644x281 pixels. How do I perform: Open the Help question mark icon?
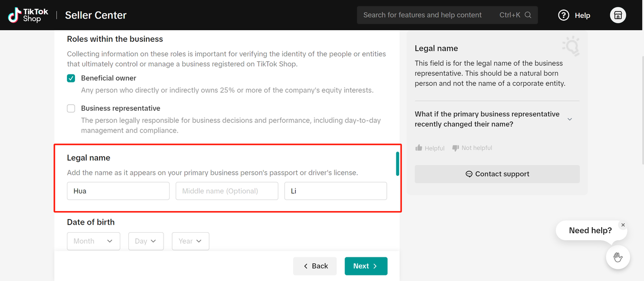click(563, 15)
